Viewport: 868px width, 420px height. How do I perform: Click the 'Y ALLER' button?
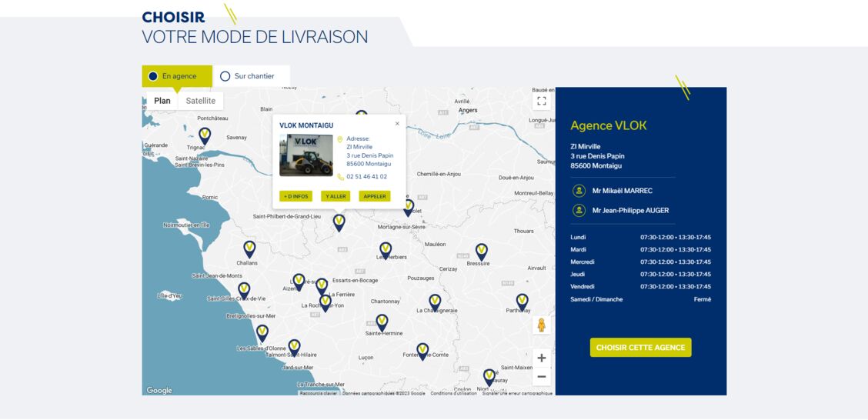point(336,196)
